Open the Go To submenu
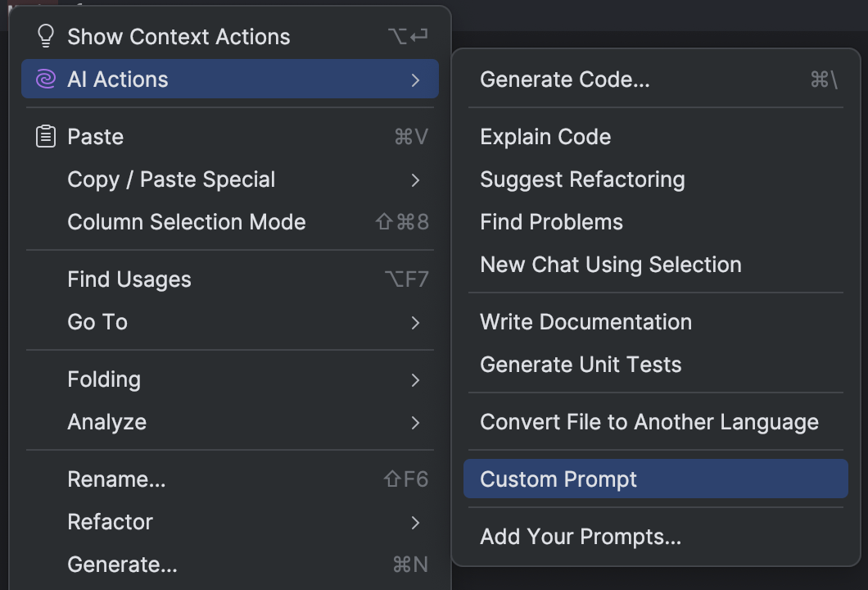This screenshot has height=590, width=868. [x=417, y=322]
